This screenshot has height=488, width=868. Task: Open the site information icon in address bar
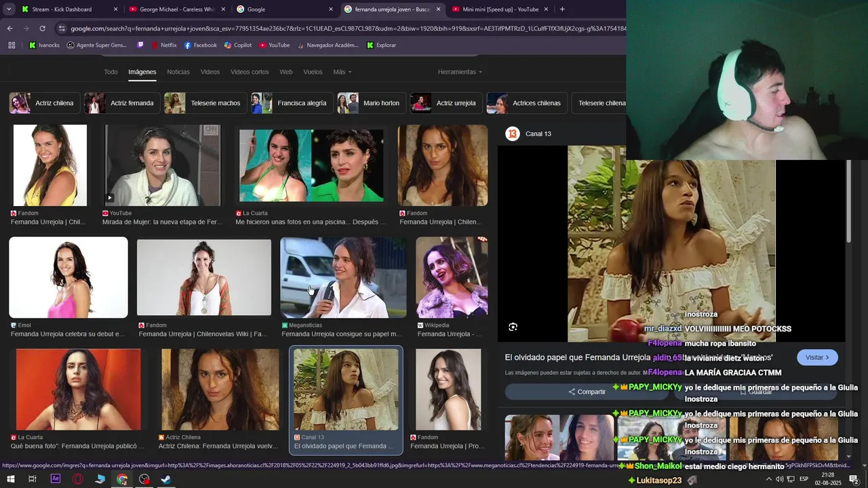point(62,28)
